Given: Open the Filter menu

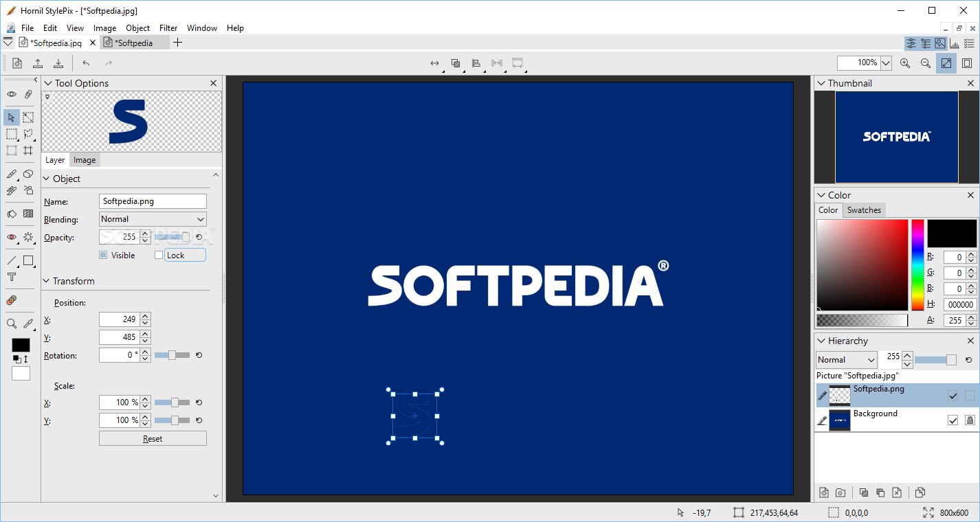Looking at the screenshot, I should (168, 28).
